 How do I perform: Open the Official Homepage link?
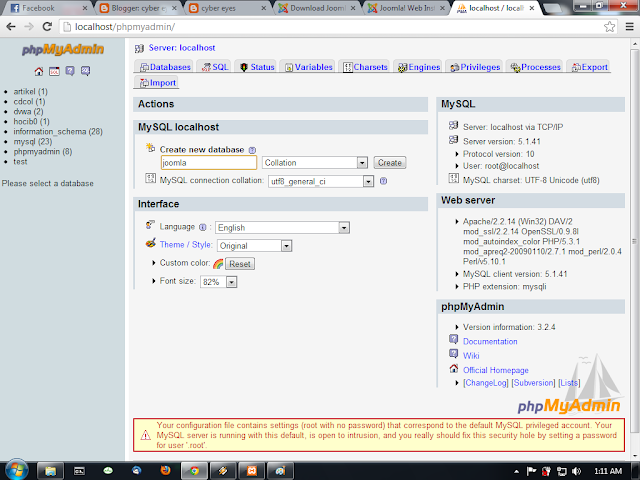(496, 370)
